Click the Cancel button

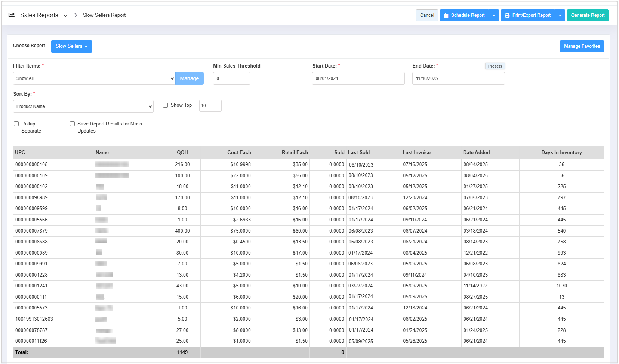427,15
